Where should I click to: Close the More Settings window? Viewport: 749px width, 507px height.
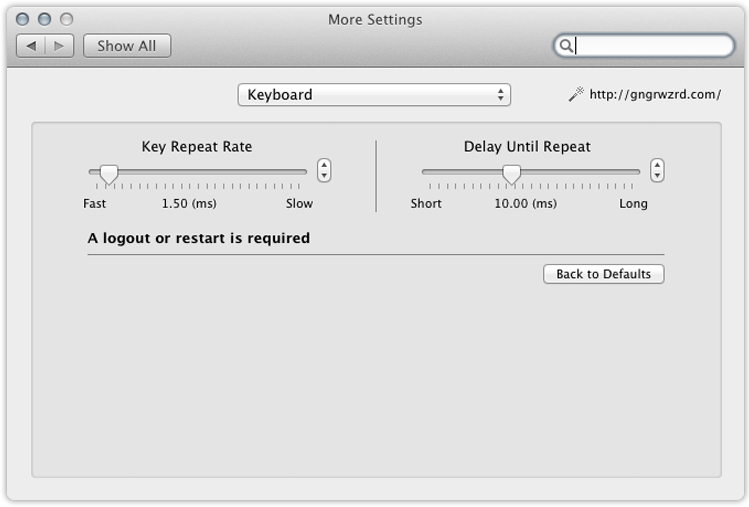pyautogui.click(x=25, y=19)
